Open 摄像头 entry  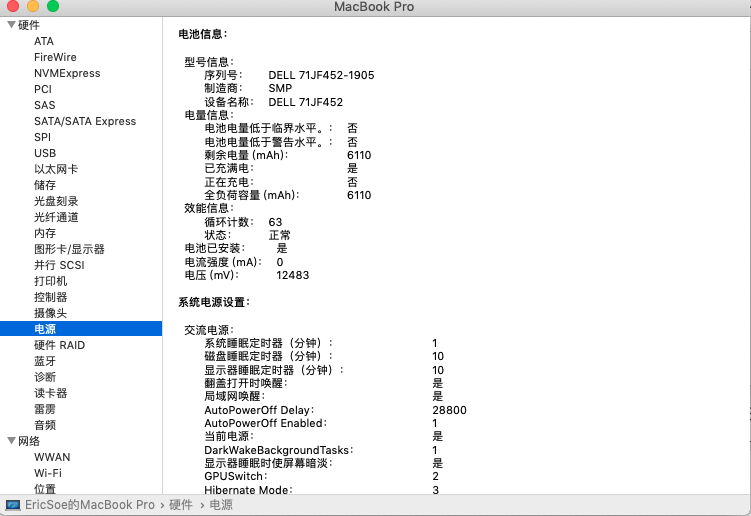[x=50, y=313]
